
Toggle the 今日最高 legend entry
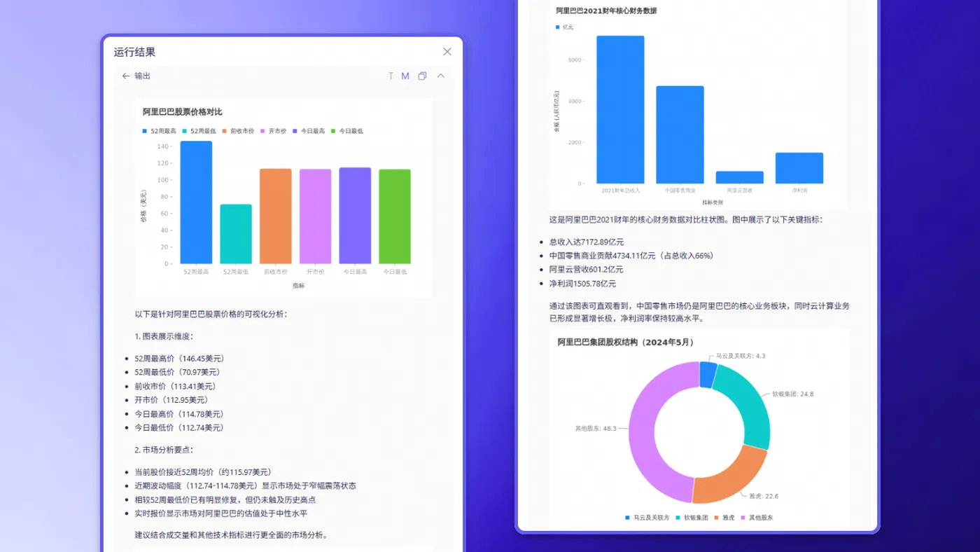pos(309,131)
